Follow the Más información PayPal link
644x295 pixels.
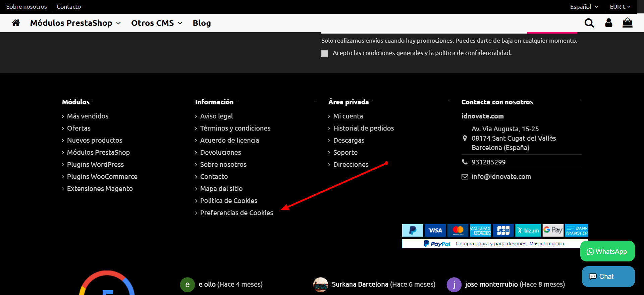click(x=547, y=244)
